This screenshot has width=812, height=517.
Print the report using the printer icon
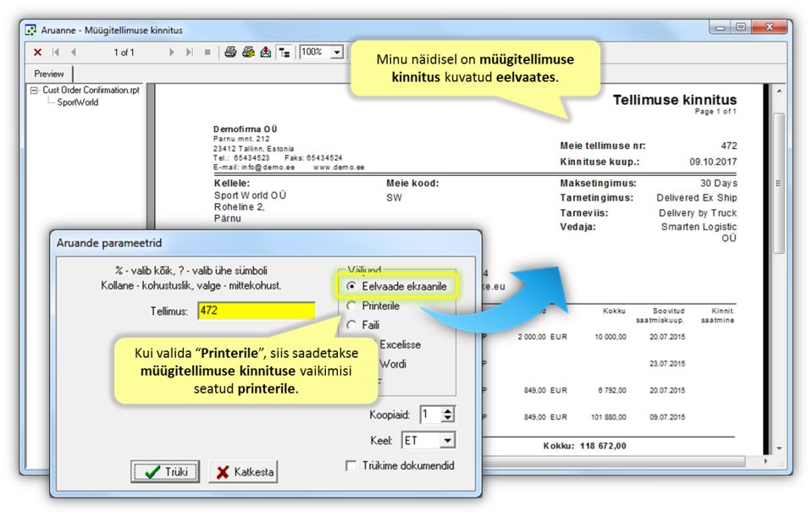click(230, 52)
